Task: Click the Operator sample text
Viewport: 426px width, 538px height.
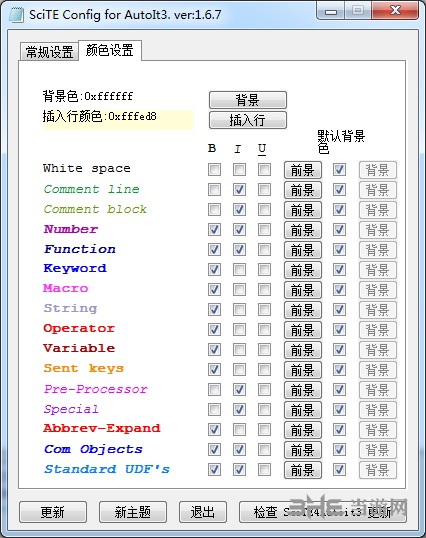Action: click(x=79, y=328)
